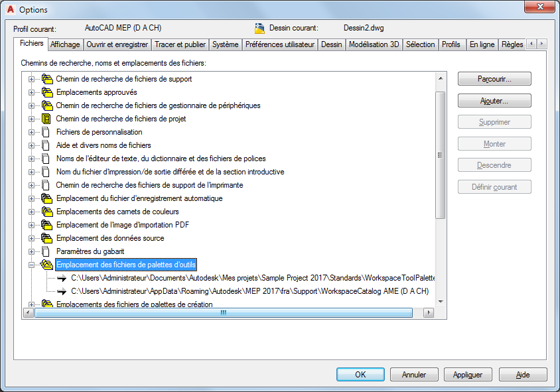Click folder icon beside Emplacements approuvés
The width and height of the screenshot is (560, 392).
(x=47, y=92)
